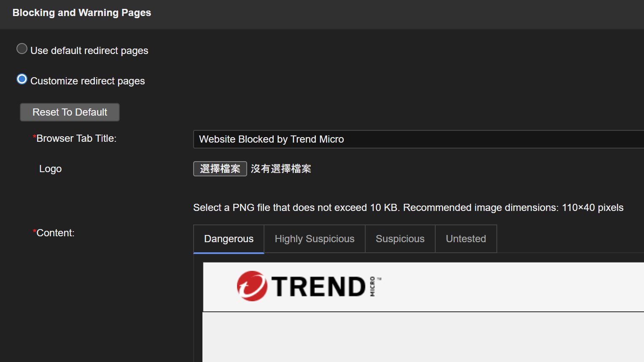Viewport: 644px width, 362px height.
Task: Click the 沒有選擇檔案 no-file-chosen text
Action: (281, 169)
